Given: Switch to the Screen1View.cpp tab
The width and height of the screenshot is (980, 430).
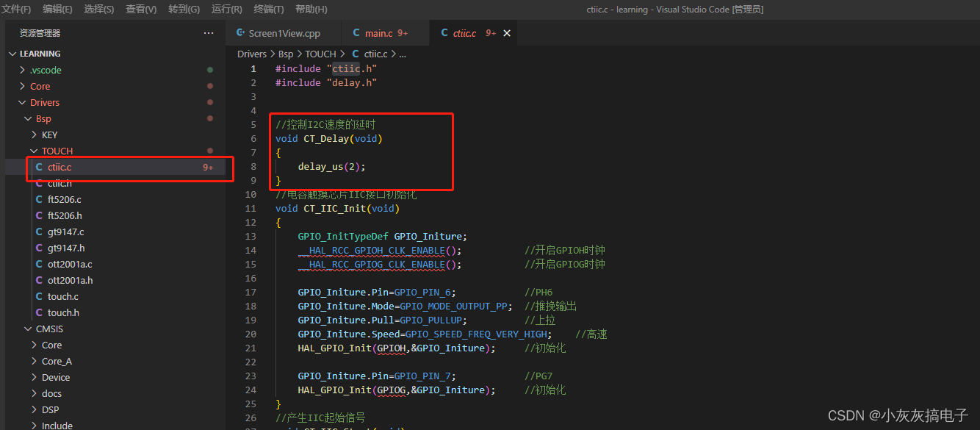Looking at the screenshot, I should tap(284, 33).
